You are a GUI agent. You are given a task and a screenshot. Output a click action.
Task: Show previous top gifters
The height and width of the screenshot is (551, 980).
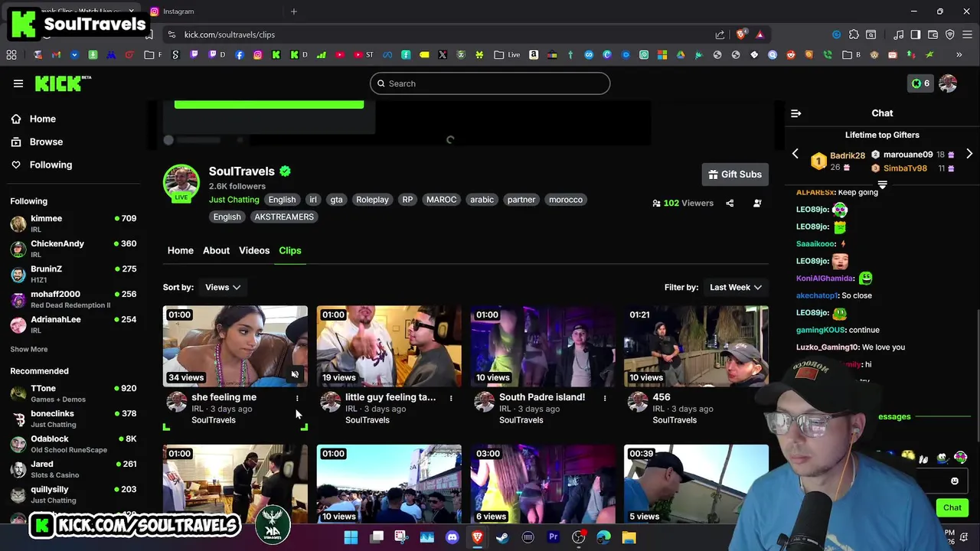coord(795,154)
